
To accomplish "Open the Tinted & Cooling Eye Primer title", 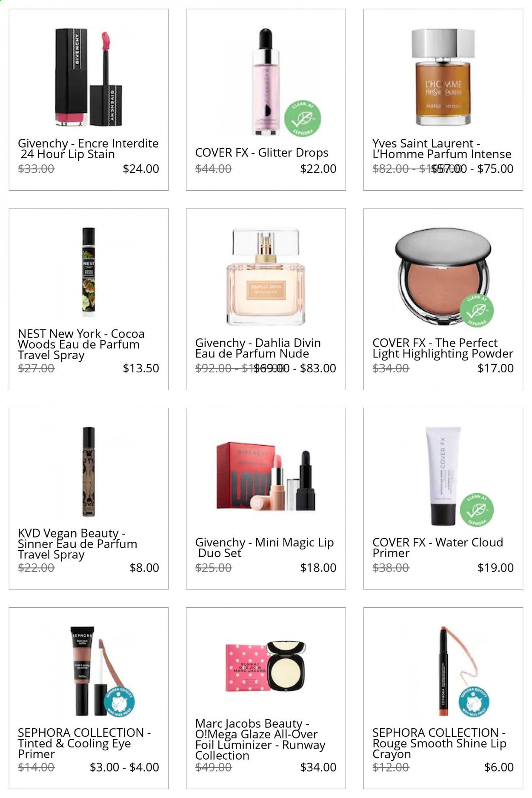I will pyautogui.click(x=84, y=743).
